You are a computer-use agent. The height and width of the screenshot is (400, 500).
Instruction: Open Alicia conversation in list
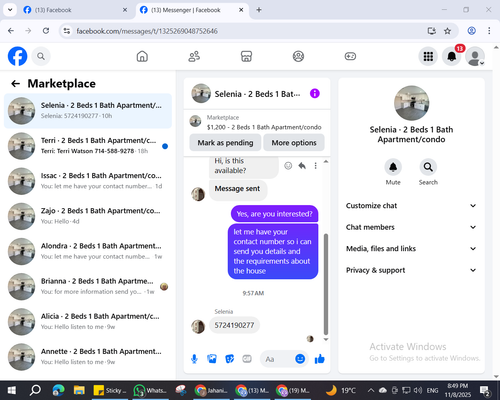point(88,322)
